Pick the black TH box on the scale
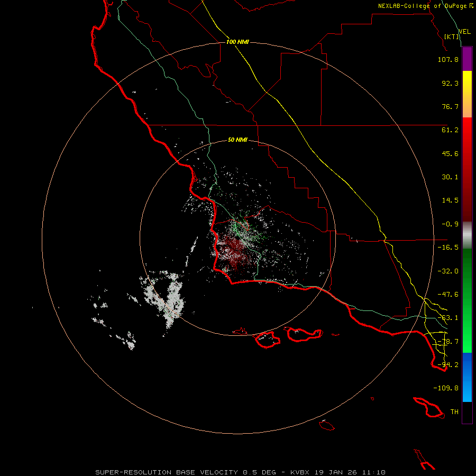 click(467, 413)
